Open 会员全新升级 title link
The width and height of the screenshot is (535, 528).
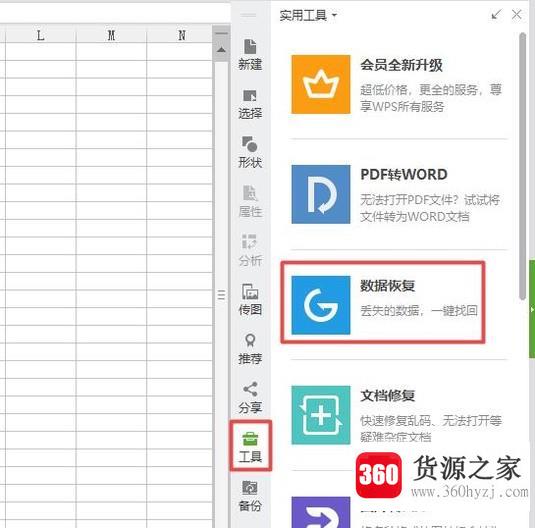tap(401, 65)
